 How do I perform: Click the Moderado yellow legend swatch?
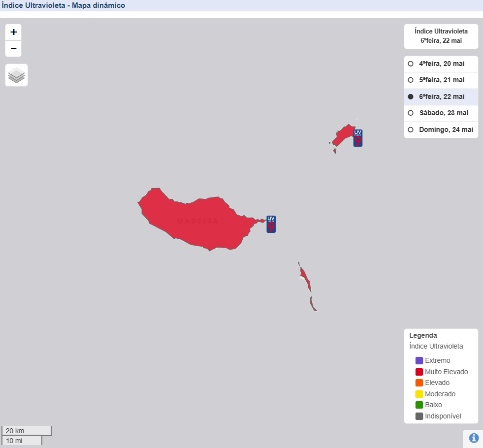(419, 394)
